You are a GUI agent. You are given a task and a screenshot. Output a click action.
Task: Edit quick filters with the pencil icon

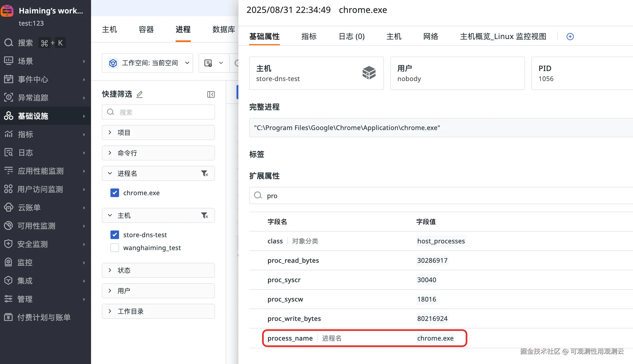coord(140,94)
